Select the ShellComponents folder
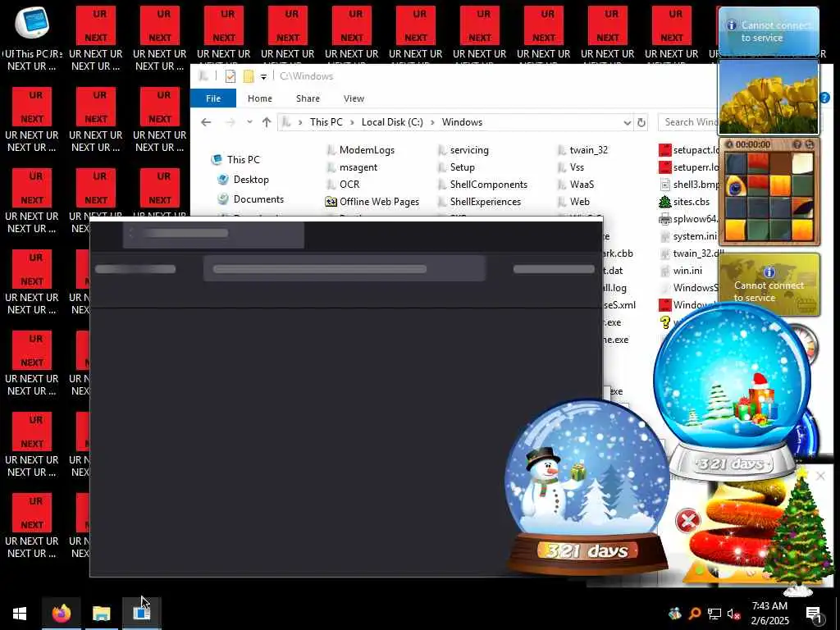This screenshot has height=630, width=840. click(483, 185)
